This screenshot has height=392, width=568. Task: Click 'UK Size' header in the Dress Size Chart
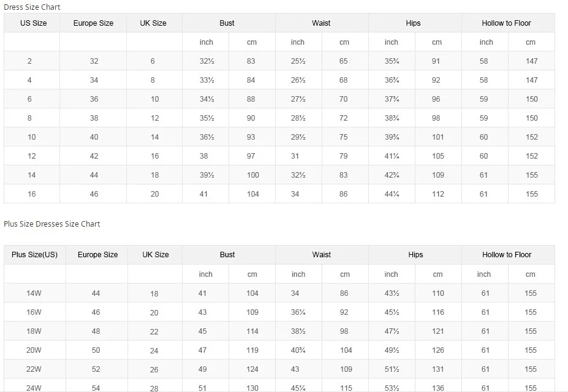click(153, 23)
